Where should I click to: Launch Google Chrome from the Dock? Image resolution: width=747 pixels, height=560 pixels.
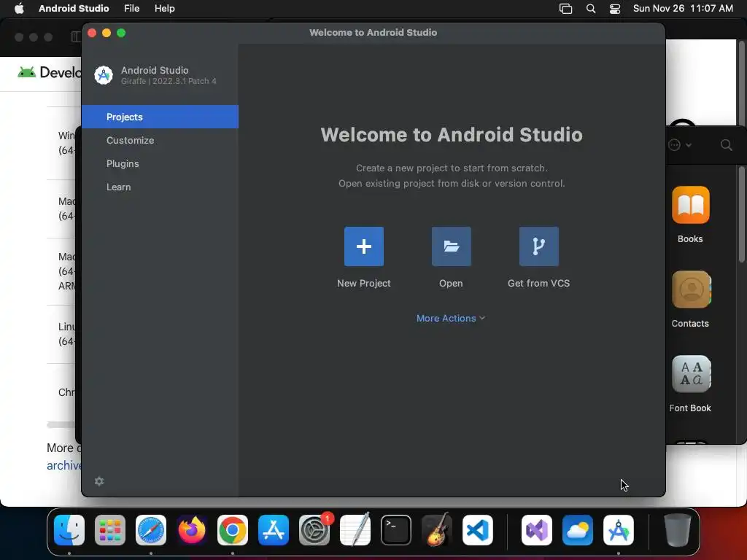[x=233, y=529]
